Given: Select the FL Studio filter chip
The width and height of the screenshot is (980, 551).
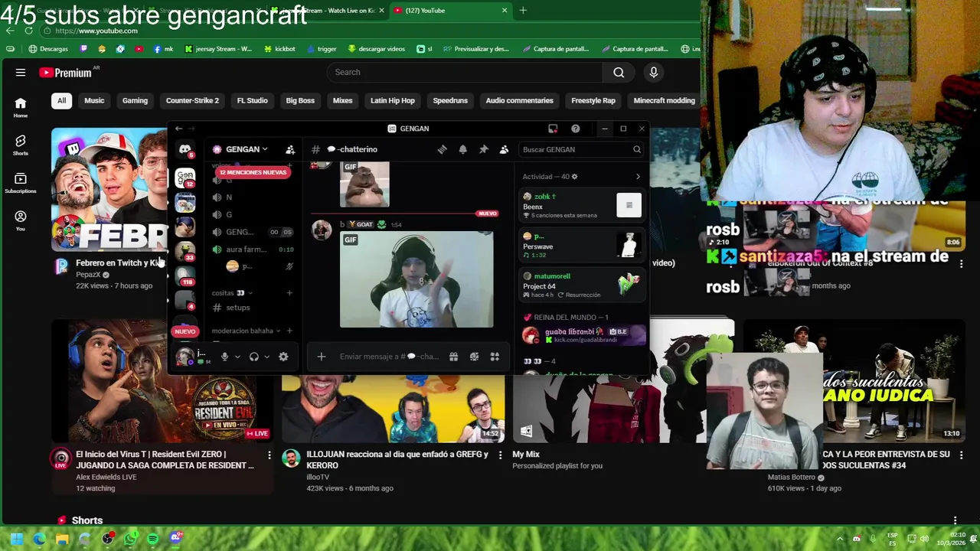Looking at the screenshot, I should point(252,100).
